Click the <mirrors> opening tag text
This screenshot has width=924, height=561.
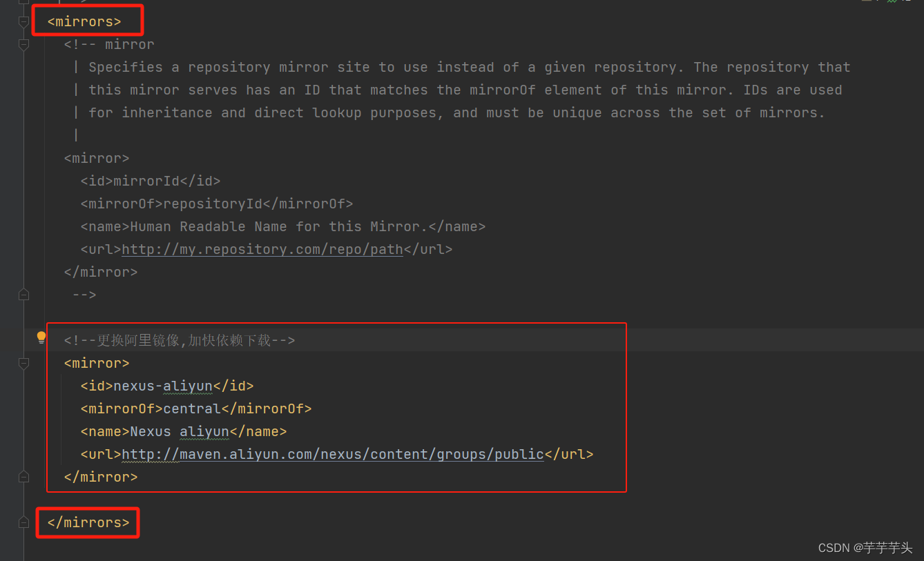[x=84, y=21]
